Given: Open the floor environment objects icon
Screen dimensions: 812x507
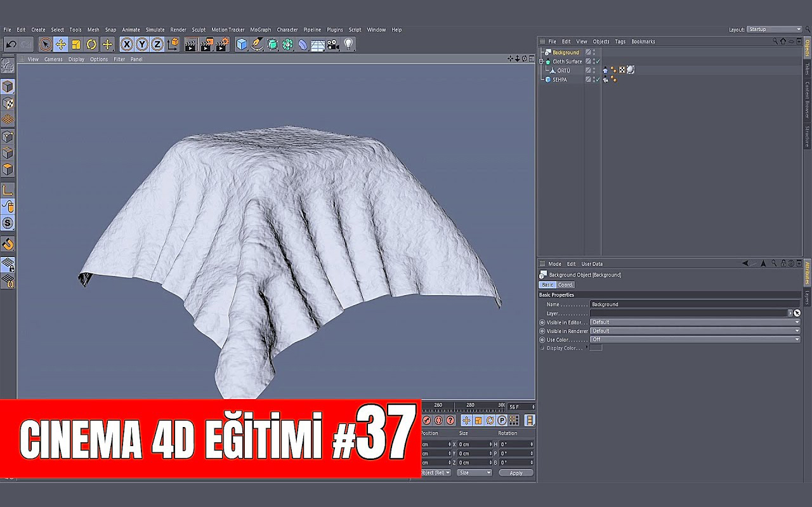Looking at the screenshot, I should click(x=318, y=44).
